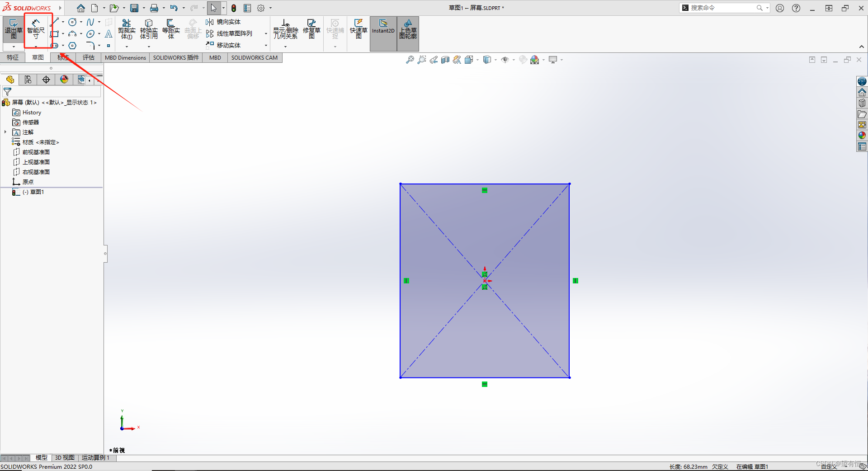Open Display/Delete Relations (显示/删除几何关系)
The height and width of the screenshot is (471, 868).
[x=286, y=29]
